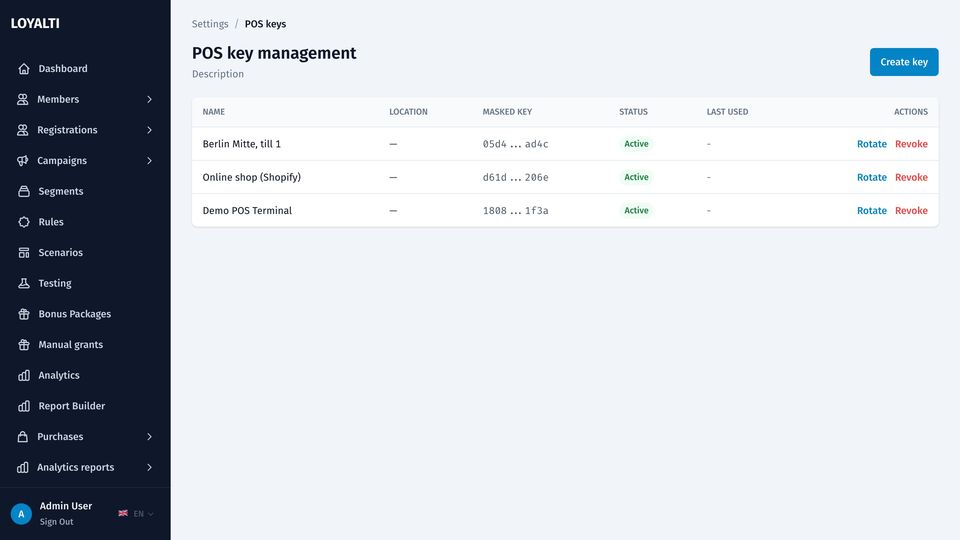Click Active status badge for Berlin Mitte
Viewport: 960px width, 540px height.
[636, 144]
